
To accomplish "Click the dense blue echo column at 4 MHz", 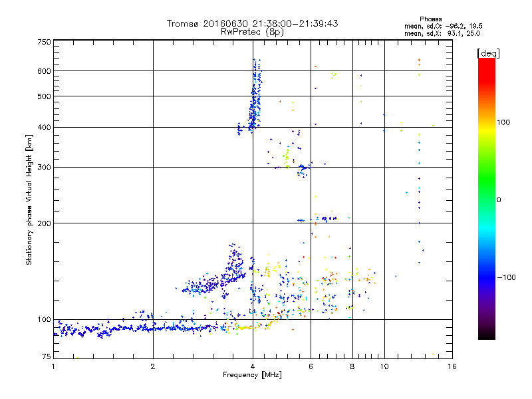I will tap(255, 96).
